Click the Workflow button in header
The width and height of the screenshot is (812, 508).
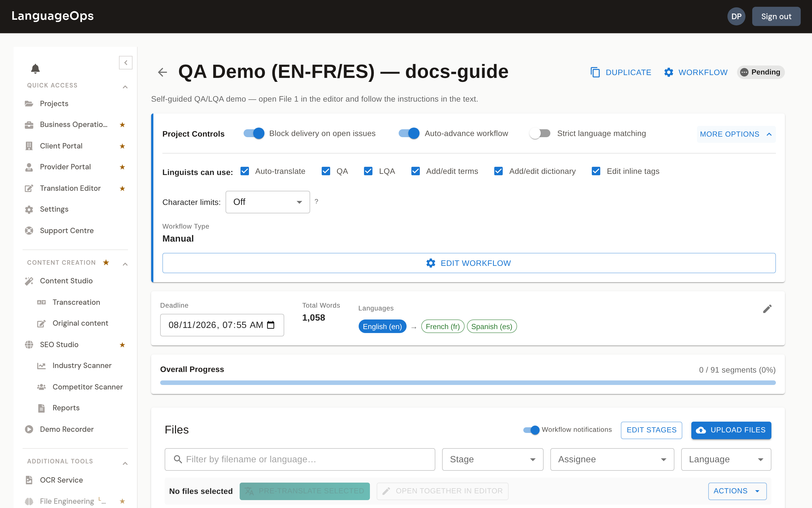tap(696, 72)
